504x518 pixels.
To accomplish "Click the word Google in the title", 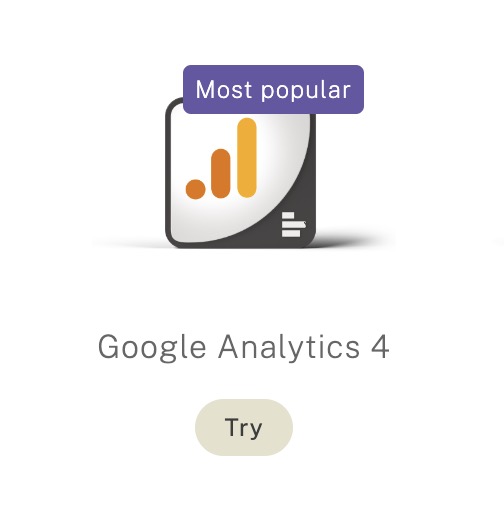I will click(x=152, y=347).
